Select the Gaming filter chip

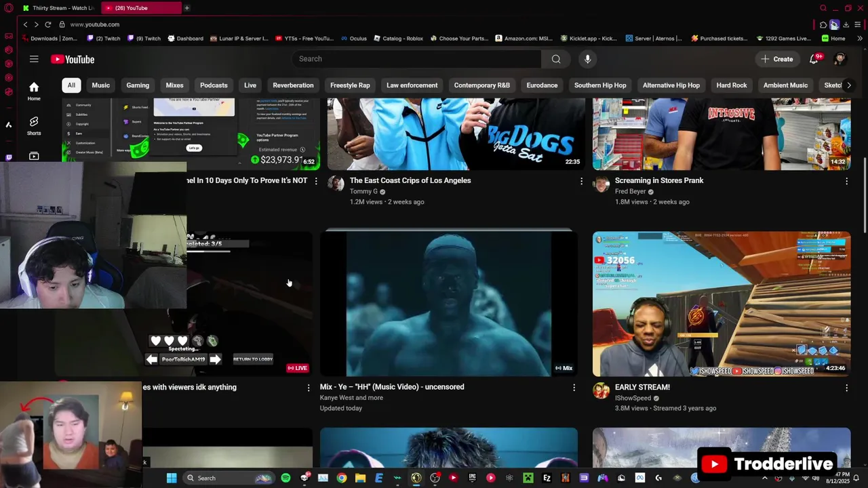click(x=138, y=85)
